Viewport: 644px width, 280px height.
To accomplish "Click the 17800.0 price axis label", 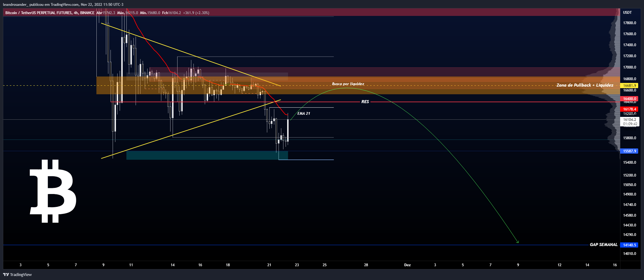I will [630, 23].
